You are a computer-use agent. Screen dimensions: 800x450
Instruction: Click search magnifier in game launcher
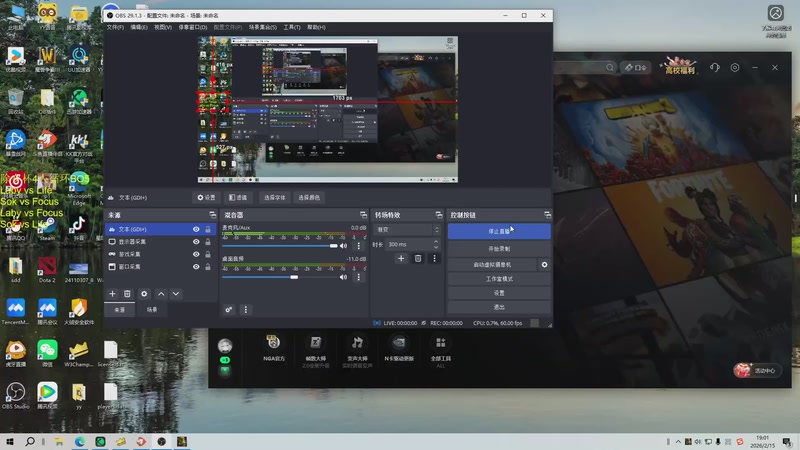(x=610, y=67)
